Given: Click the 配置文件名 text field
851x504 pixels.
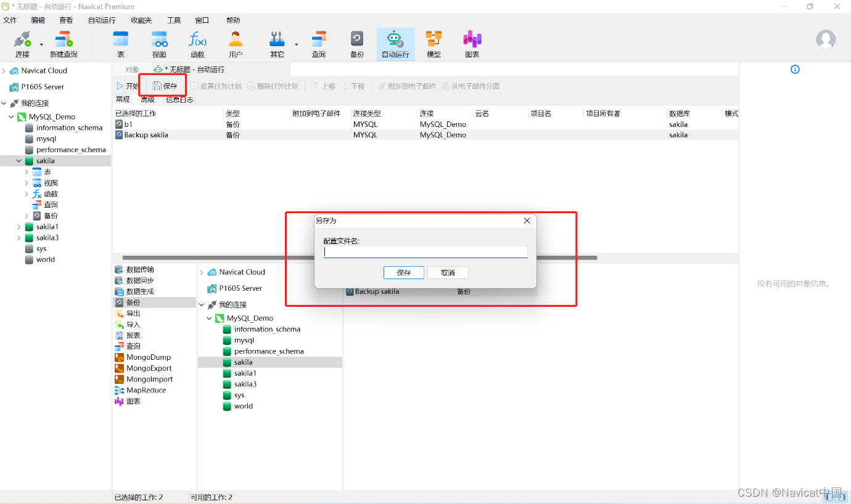Looking at the screenshot, I should tap(425, 251).
